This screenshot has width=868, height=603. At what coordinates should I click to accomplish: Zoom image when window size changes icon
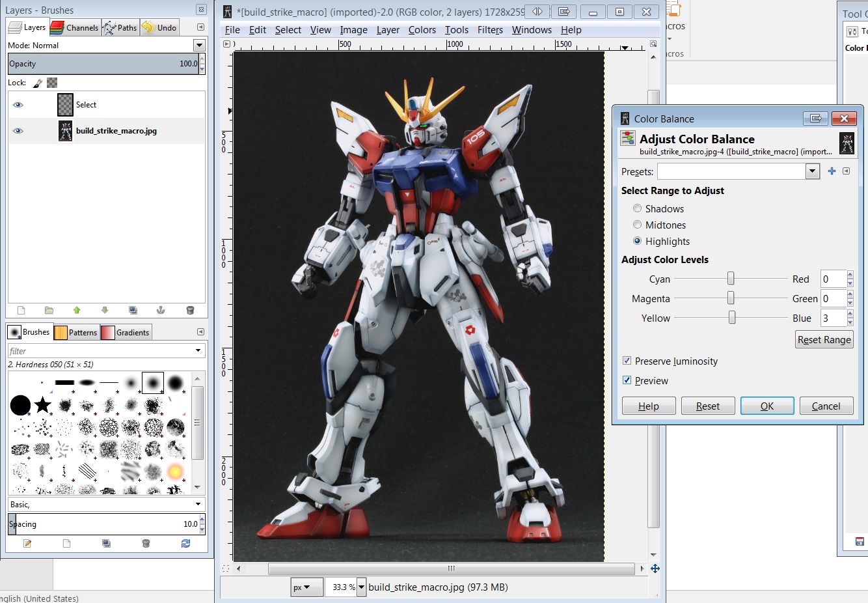click(653, 44)
